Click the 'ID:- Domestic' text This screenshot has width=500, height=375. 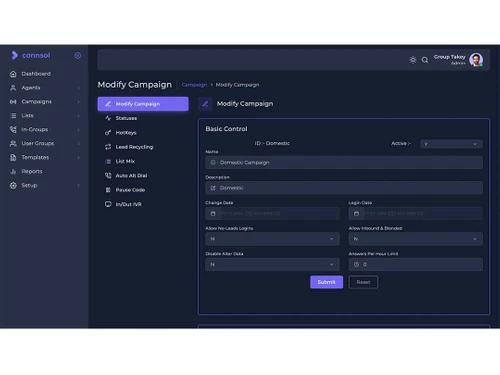point(272,143)
